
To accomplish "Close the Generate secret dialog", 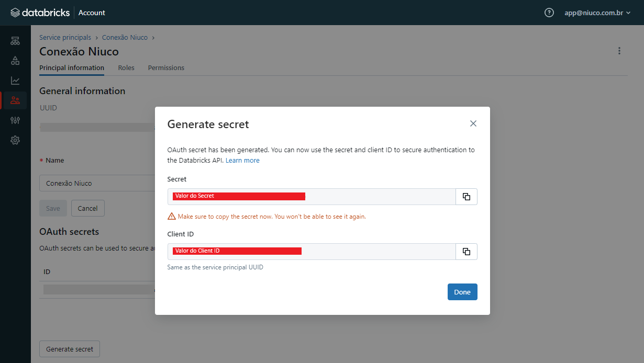I will coord(473,123).
